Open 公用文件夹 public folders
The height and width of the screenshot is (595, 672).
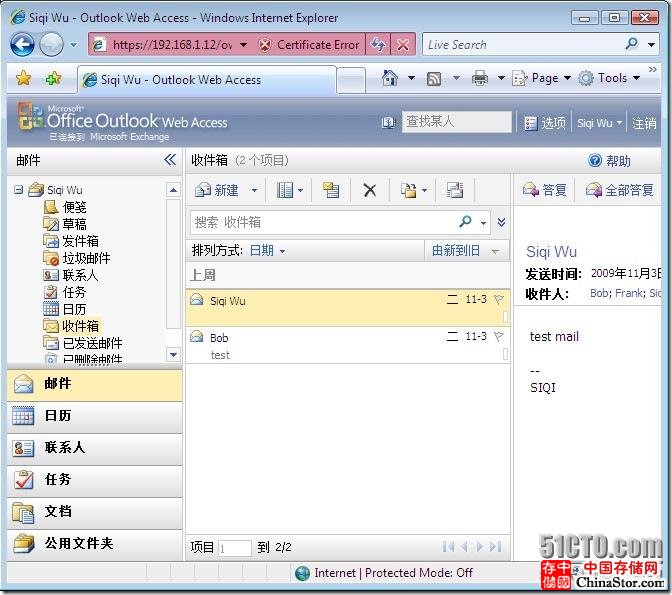(95, 544)
